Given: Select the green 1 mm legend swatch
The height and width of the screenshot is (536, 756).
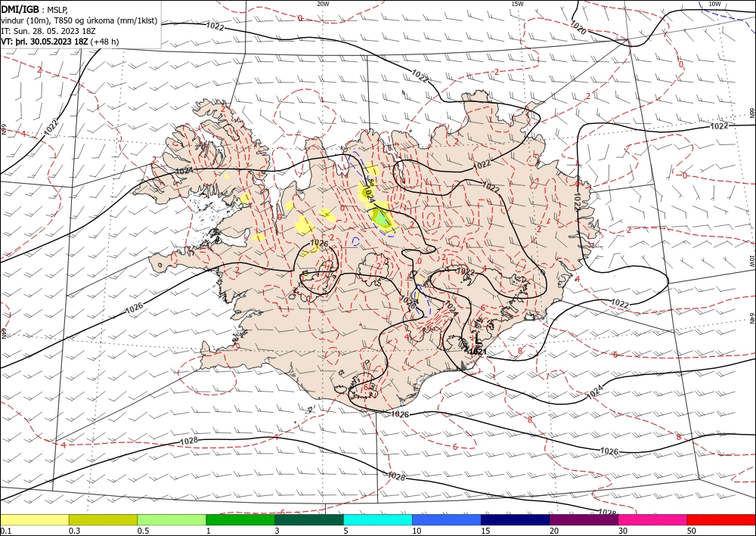Looking at the screenshot, I should point(240,519).
